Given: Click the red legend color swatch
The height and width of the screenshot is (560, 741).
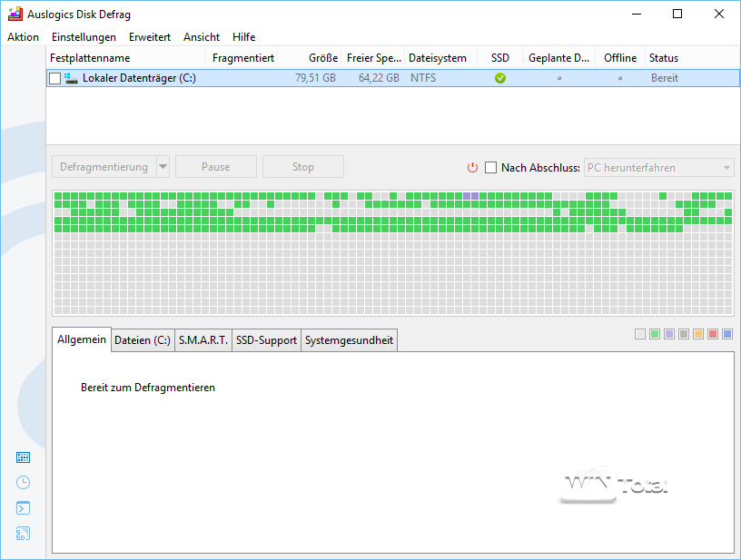Looking at the screenshot, I should pos(713,334).
